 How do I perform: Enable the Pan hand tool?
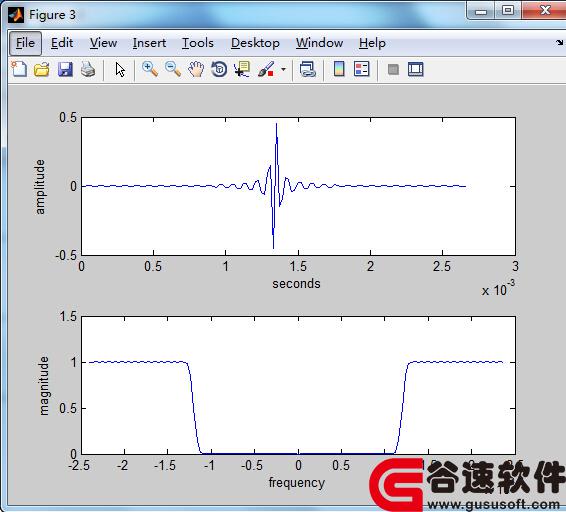click(x=196, y=69)
